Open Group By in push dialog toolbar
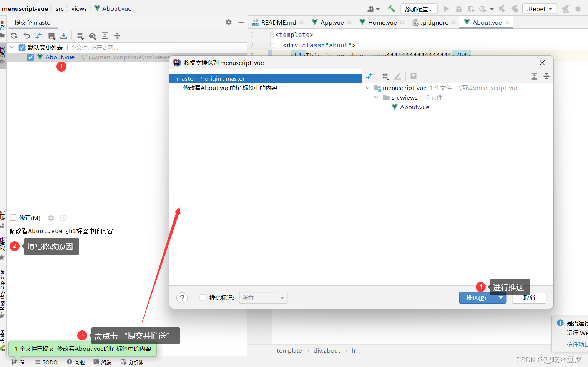 [385, 76]
